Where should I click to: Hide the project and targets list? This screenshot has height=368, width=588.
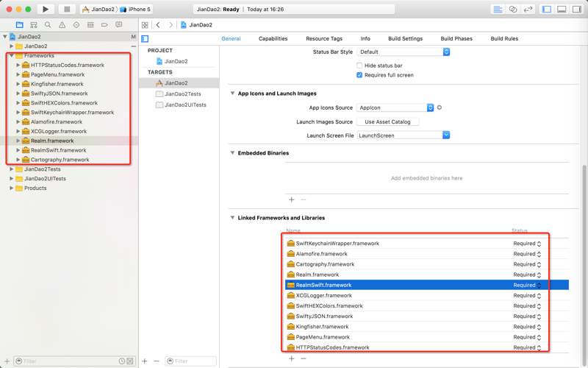[x=145, y=39]
